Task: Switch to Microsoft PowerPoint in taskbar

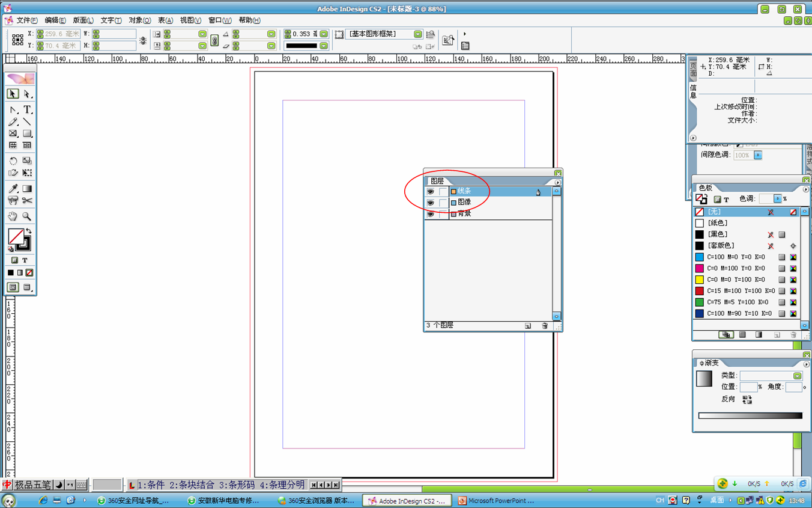Action: pos(496,501)
